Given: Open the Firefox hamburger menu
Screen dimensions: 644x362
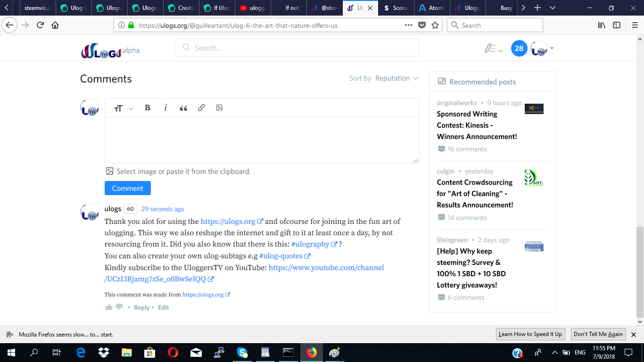Looking at the screenshot, I should [x=634, y=25].
